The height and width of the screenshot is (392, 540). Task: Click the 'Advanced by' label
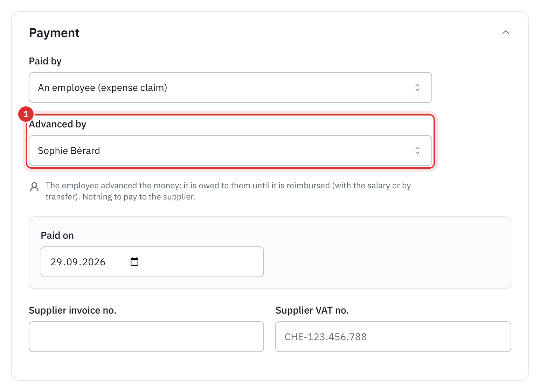[58, 124]
